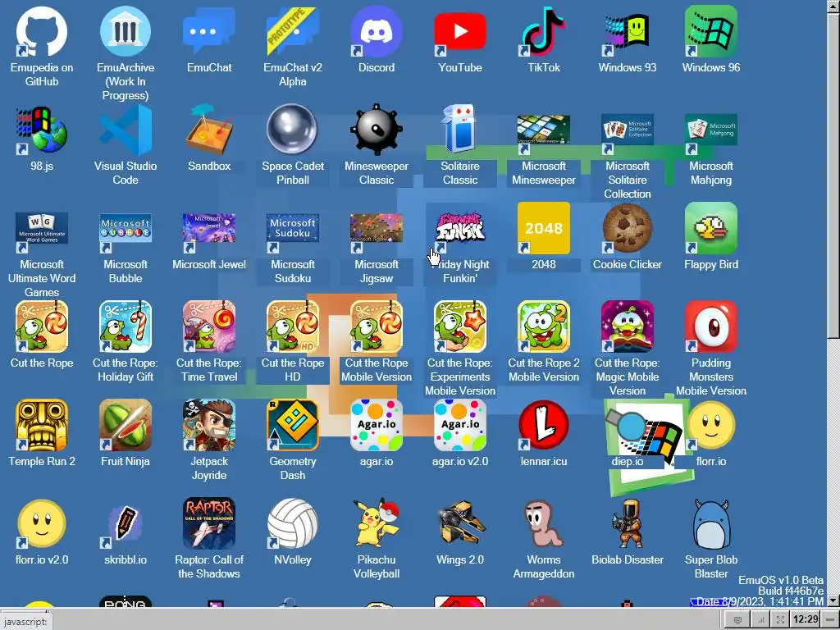This screenshot has width=840, height=630.
Task: Open the Biolab Disaster icon
Action: click(627, 523)
